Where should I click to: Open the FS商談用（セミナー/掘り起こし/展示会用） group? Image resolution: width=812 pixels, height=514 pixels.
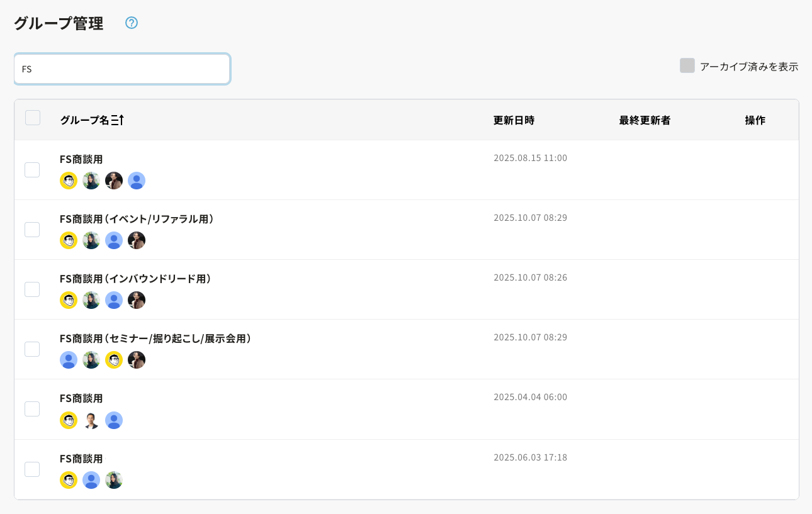(155, 338)
